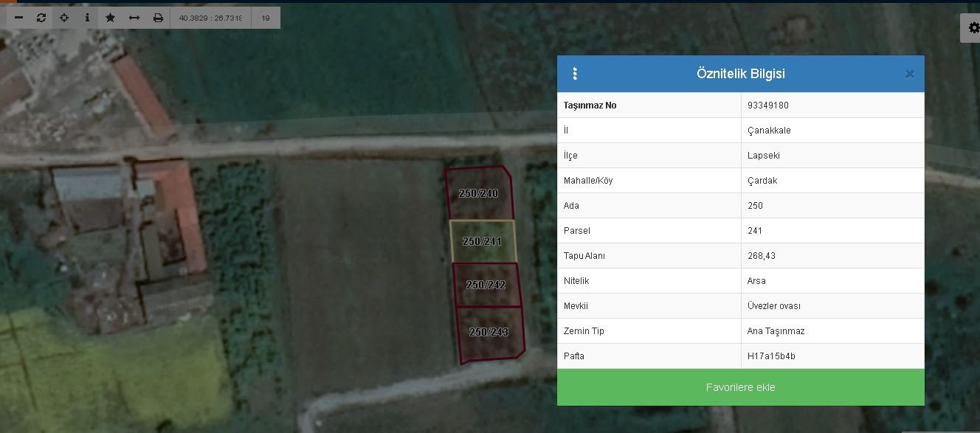Select the highlighted parcel 250/241

click(482, 241)
